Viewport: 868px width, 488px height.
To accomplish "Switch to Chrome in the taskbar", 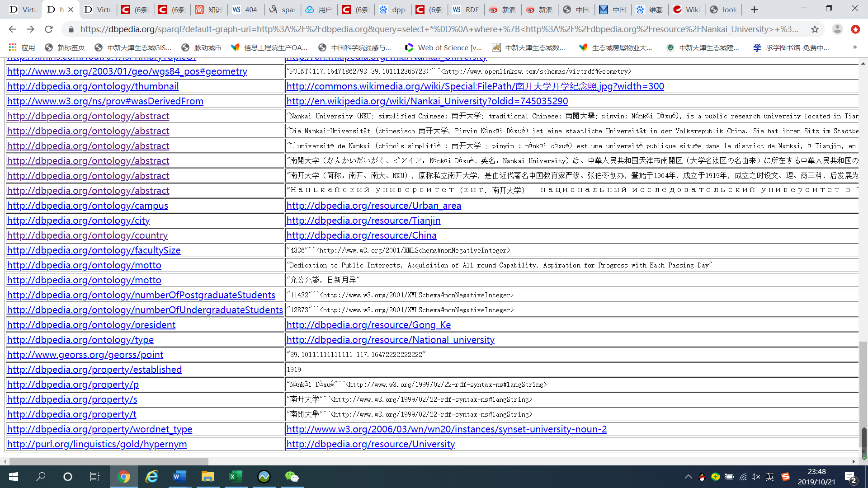I will 124,477.
